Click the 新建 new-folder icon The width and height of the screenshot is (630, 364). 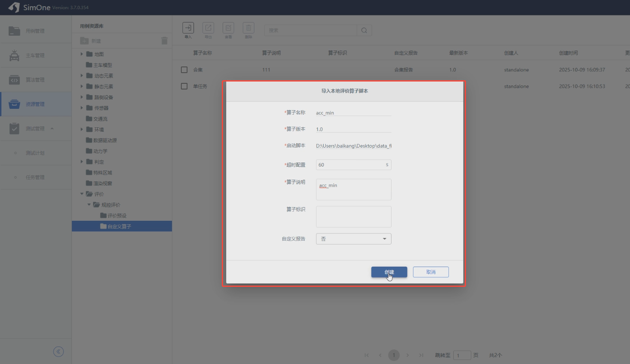[x=84, y=41]
